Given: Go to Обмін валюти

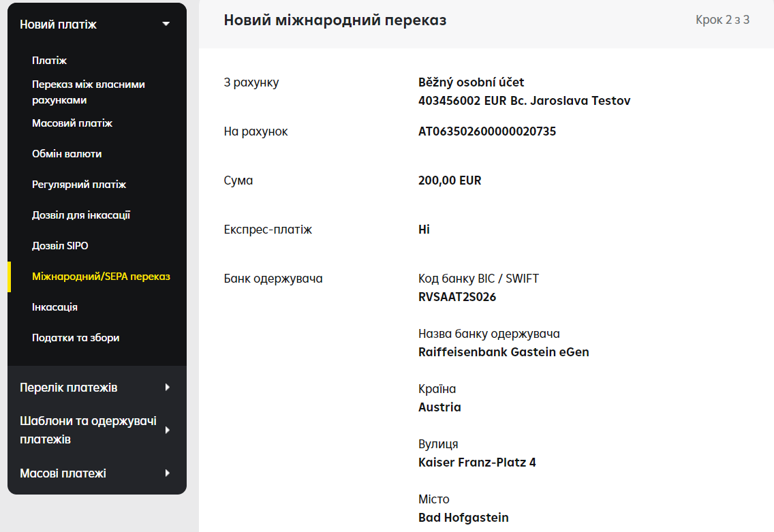Looking at the screenshot, I should point(67,153).
